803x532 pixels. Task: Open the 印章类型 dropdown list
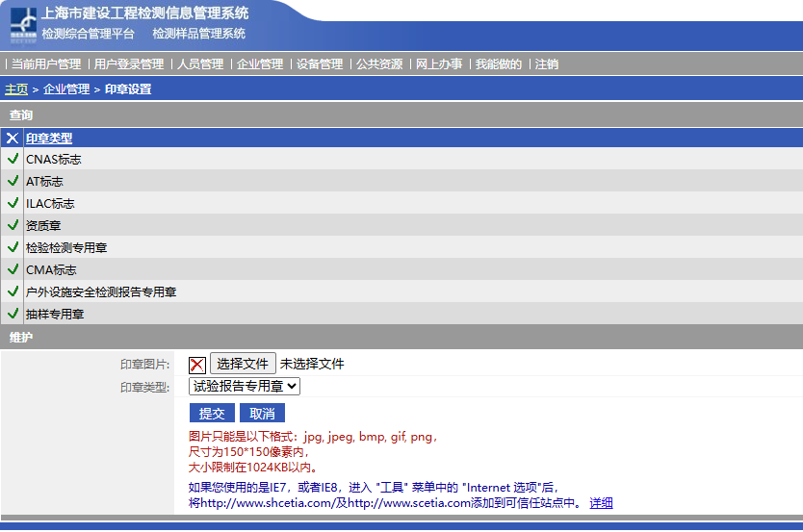click(x=245, y=387)
